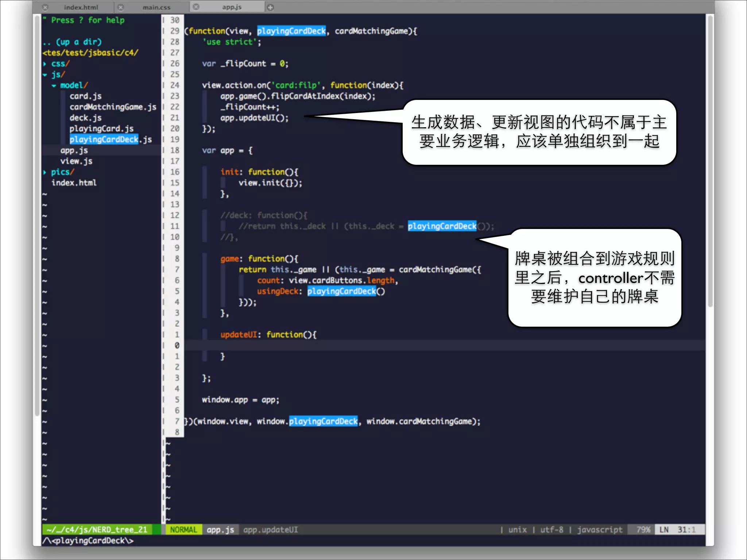Image resolution: width=747 pixels, height=560 pixels.
Task: Switch to the app.js tab
Action: tap(232, 7)
